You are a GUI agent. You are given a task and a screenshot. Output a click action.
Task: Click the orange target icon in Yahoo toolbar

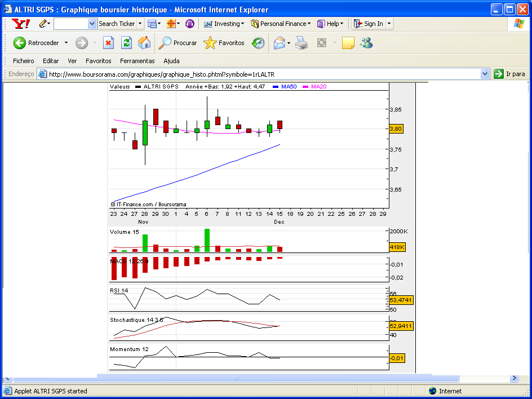171,24
